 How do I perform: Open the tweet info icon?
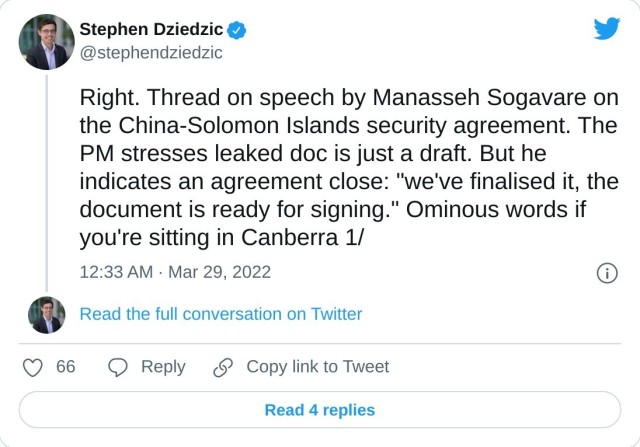pos(606,273)
